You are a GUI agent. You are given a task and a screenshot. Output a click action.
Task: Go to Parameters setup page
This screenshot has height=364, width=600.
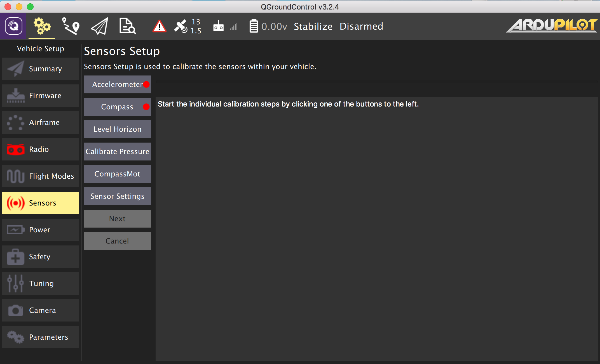(41, 337)
